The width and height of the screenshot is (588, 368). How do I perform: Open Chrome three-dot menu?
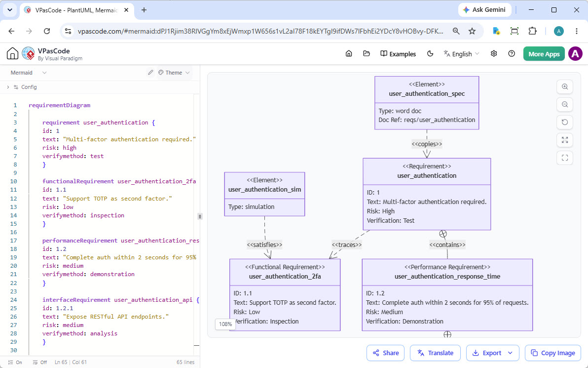[577, 31]
